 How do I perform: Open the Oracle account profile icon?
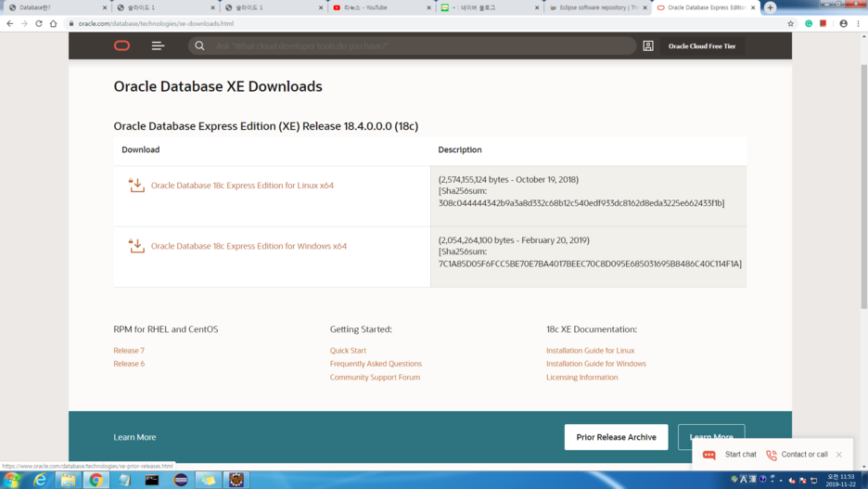pyautogui.click(x=648, y=46)
